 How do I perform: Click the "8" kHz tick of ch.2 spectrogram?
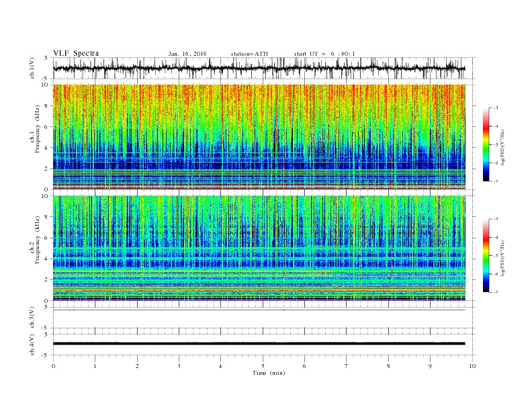(46, 217)
